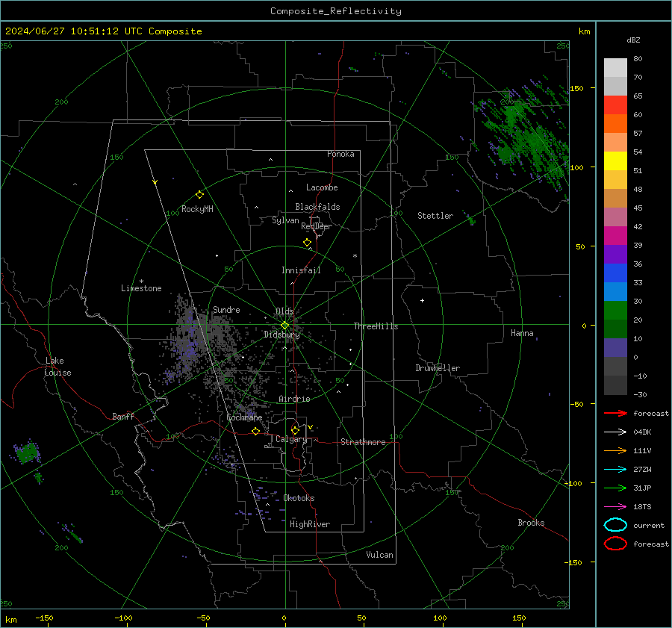Screen dimensions: 672x628
Task: Select the Stettler label
Action: click(435, 216)
